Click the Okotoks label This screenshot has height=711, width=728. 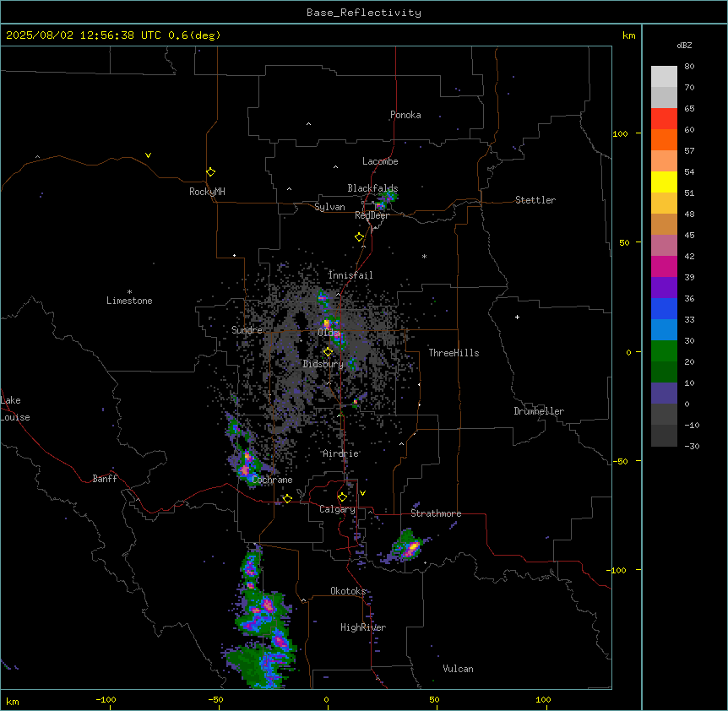(x=348, y=591)
